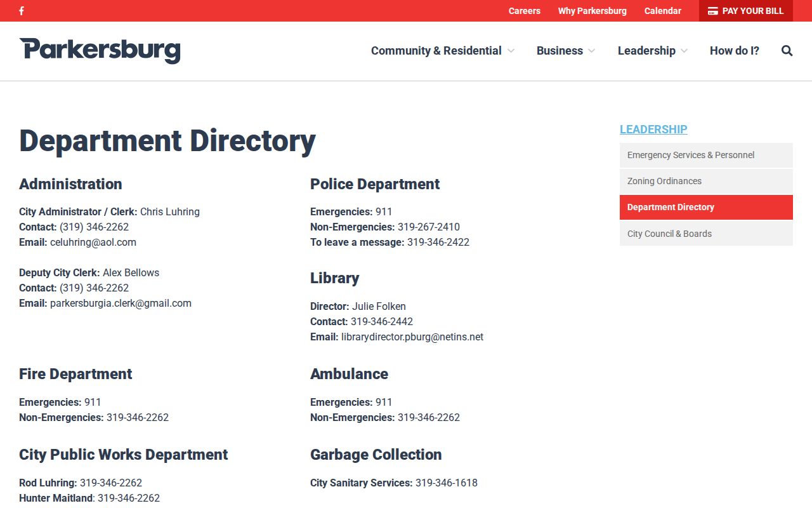
Task: Click police non-emergency number 319-267-2410
Action: point(429,227)
